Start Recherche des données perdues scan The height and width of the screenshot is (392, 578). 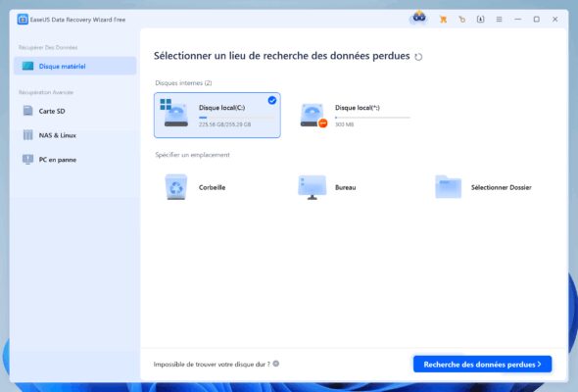483,365
